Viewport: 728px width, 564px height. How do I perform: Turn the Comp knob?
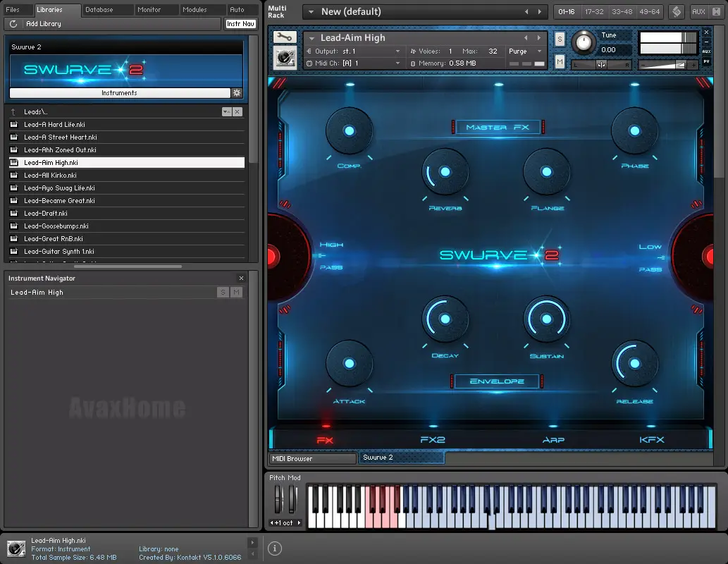(349, 131)
